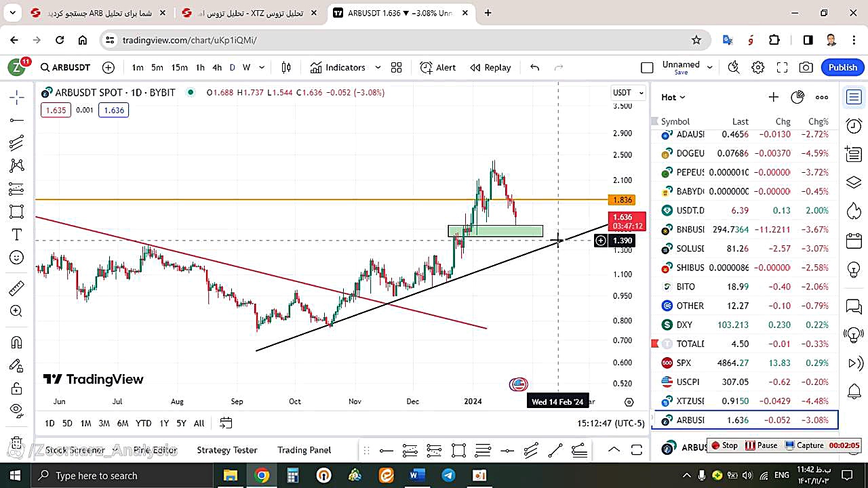Click the zoom in tool
Image resolution: width=868 pixels, height=488 pixels.
pos(17,312)
